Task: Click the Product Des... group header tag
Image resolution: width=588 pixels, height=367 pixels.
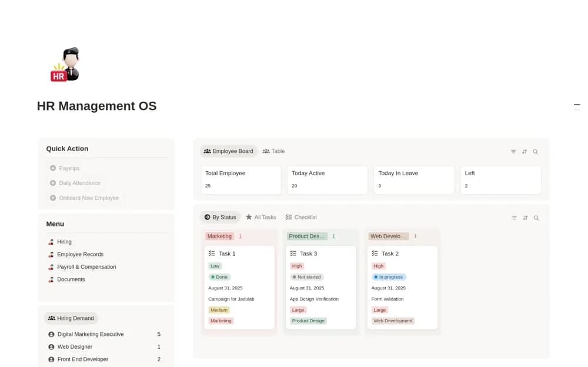Action: 307,236
